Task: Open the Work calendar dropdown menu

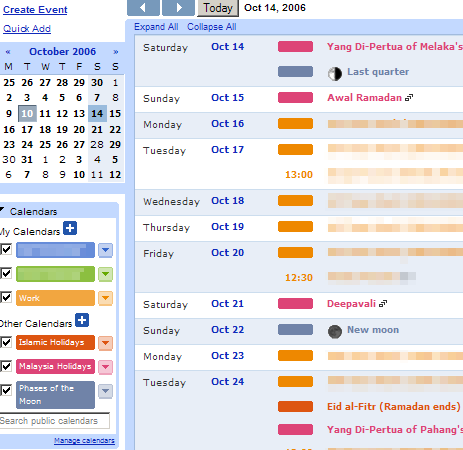Action: pos(105,298)
